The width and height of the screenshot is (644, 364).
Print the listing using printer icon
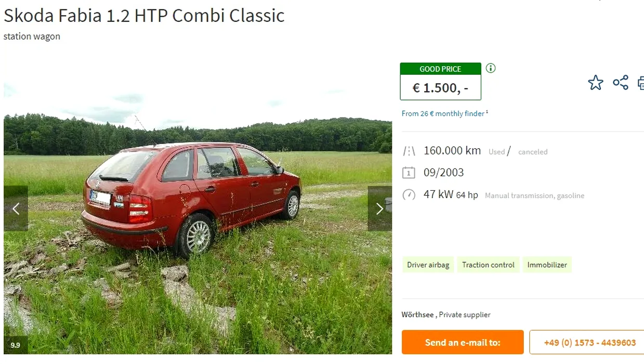[x=640, y=83]
